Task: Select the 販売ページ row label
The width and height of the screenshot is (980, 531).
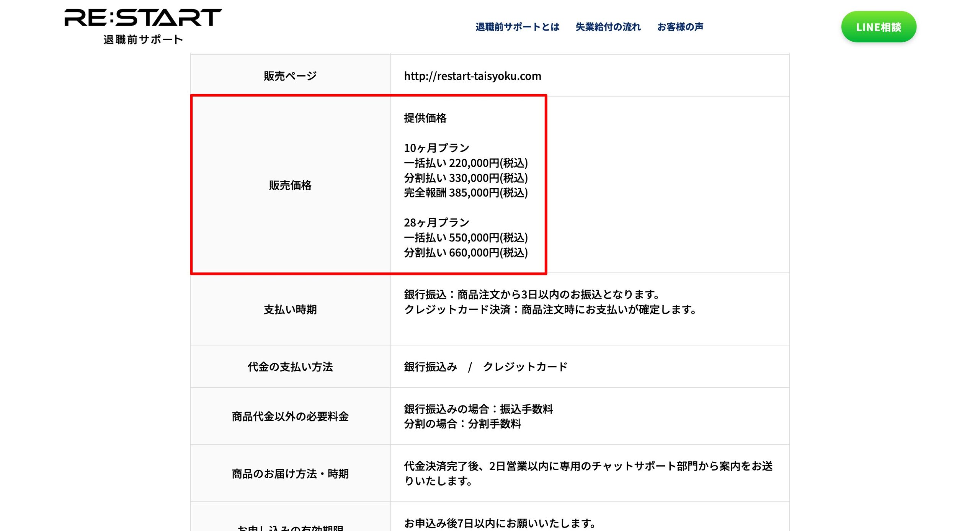Action: coord(290,76)
